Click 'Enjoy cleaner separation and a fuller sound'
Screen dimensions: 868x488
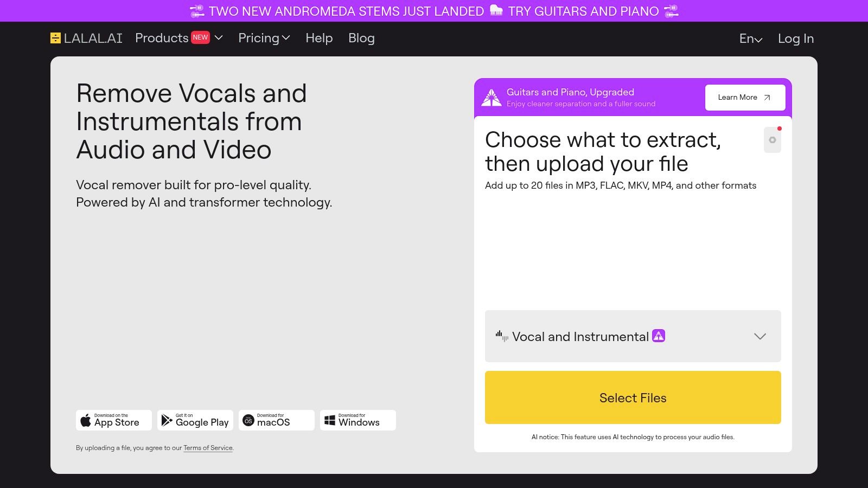581,104
